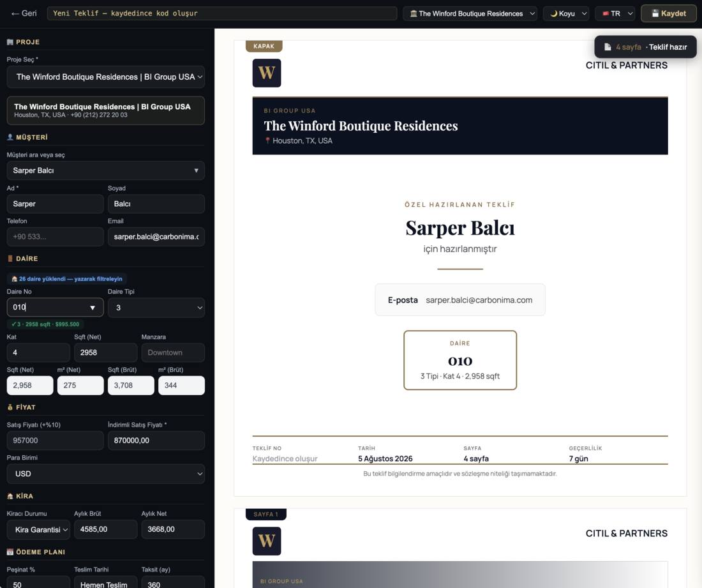
Task: Click the Sqft (Net) field showing 2958
Action: coord(106,352)
